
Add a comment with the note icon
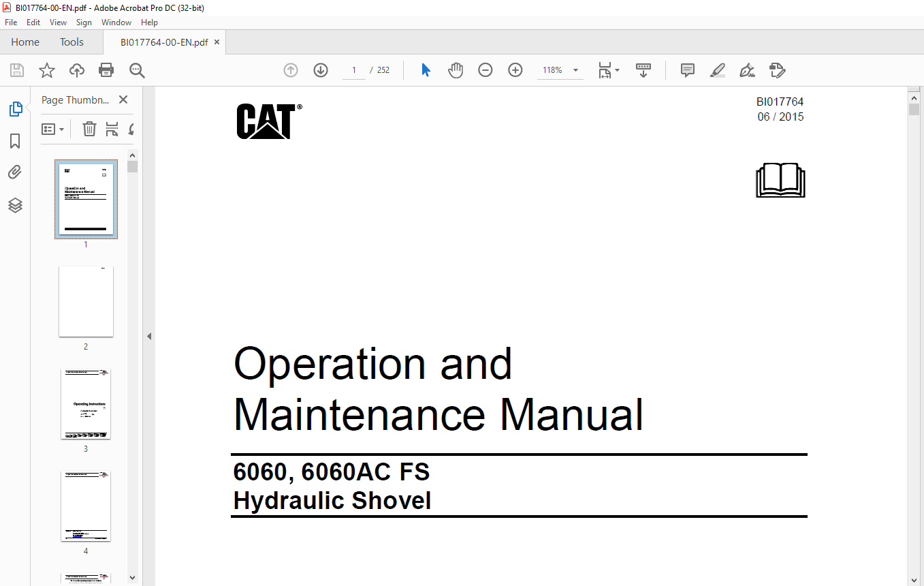coord(688,70)
